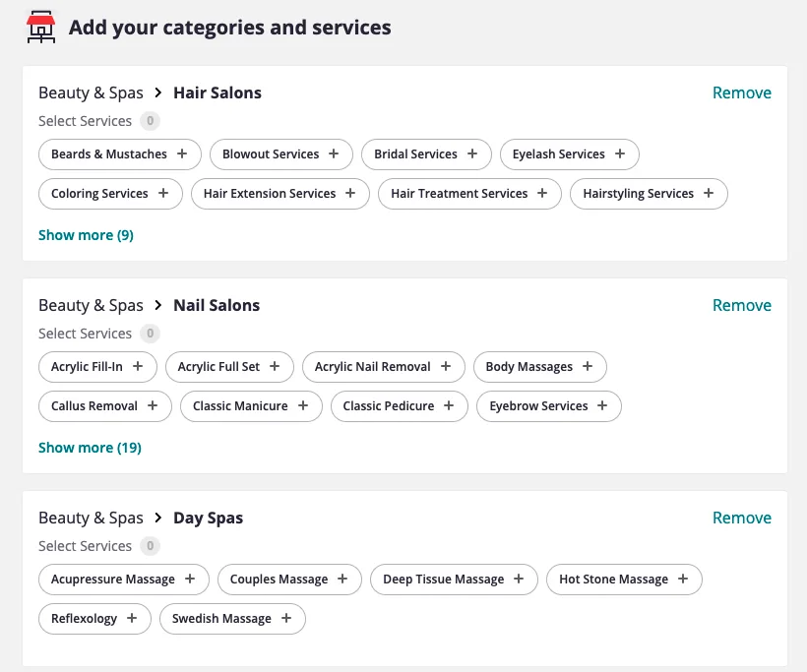Screen dimensions: 807x672
Task: Toggle the Swedish Massage chip
Action: tap(232, 619)
